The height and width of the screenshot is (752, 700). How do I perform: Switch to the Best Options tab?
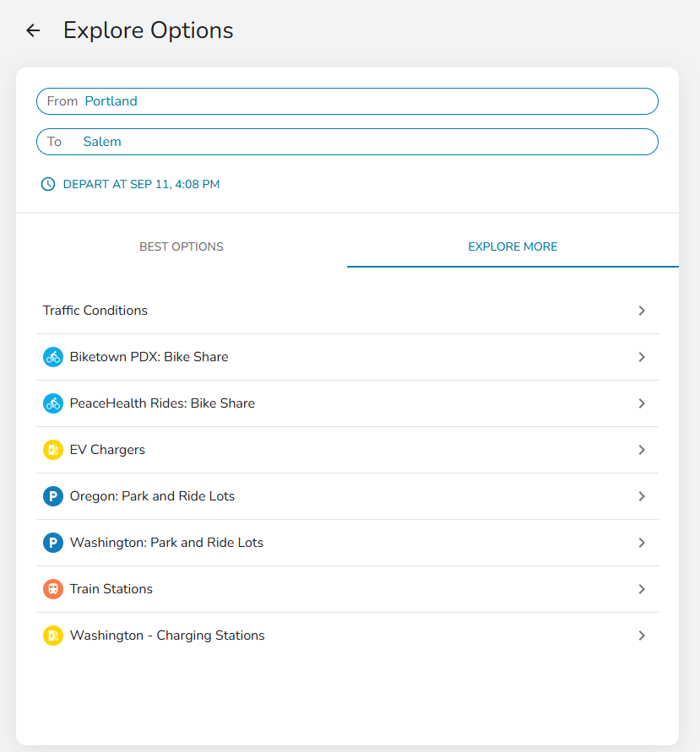tap(182, 246)
